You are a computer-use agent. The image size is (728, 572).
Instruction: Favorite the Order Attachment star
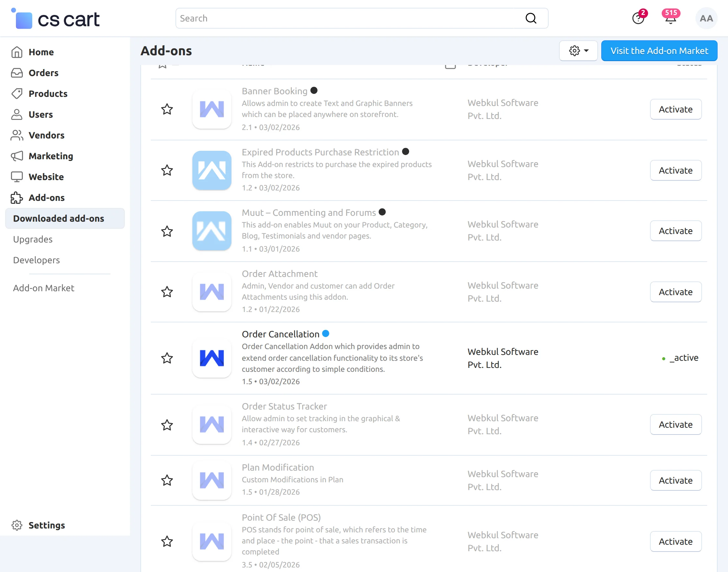167,292
